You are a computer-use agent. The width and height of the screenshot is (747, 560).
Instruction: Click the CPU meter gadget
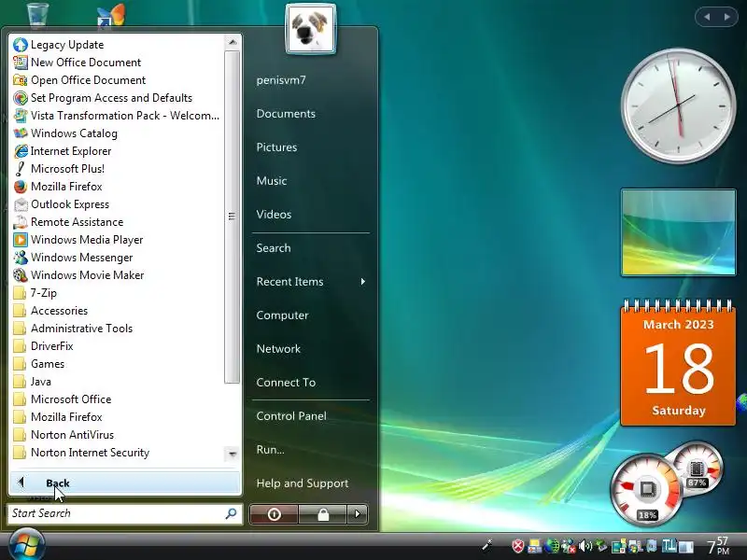click(647, 491)
